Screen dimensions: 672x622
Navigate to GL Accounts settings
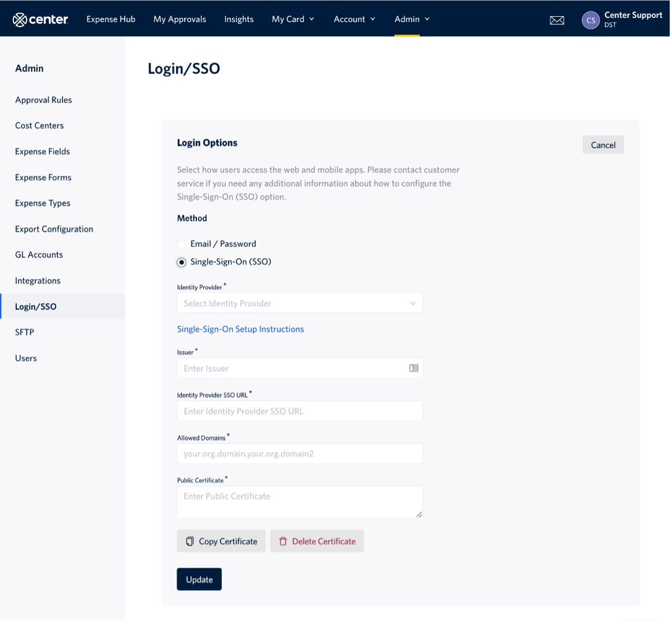tap(39, 255)
